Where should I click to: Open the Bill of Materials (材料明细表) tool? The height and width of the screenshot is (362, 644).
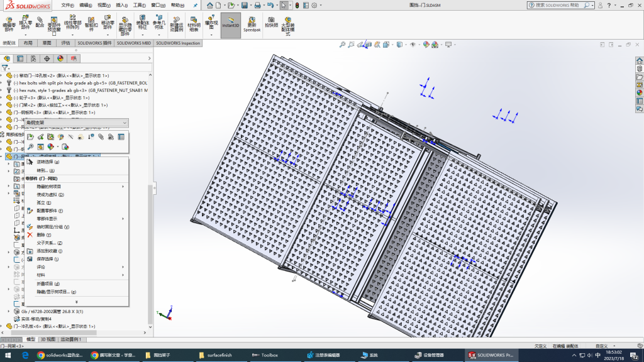pyautogui.click(x=194, y=24)
